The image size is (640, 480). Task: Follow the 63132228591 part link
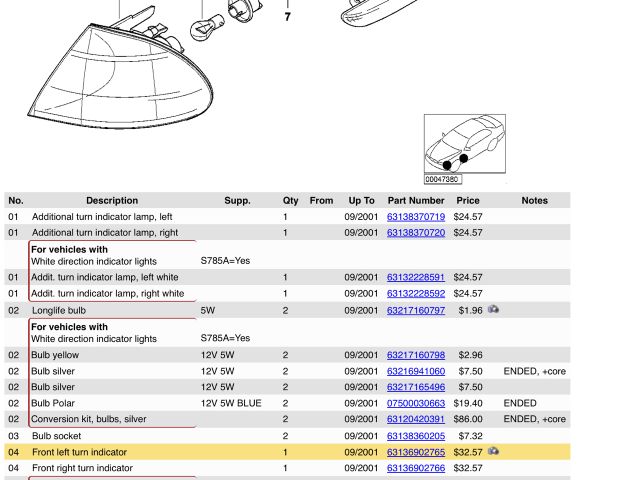point(415,277)
